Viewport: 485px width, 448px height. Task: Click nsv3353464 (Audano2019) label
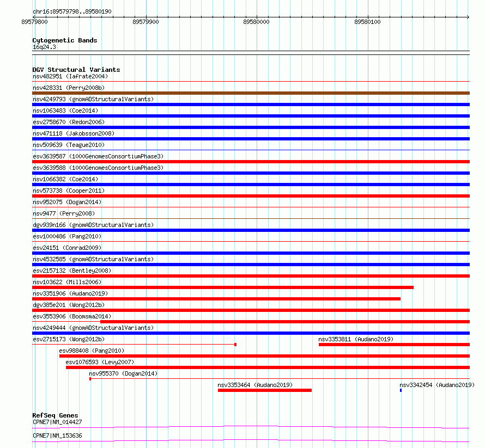[255, 385]
